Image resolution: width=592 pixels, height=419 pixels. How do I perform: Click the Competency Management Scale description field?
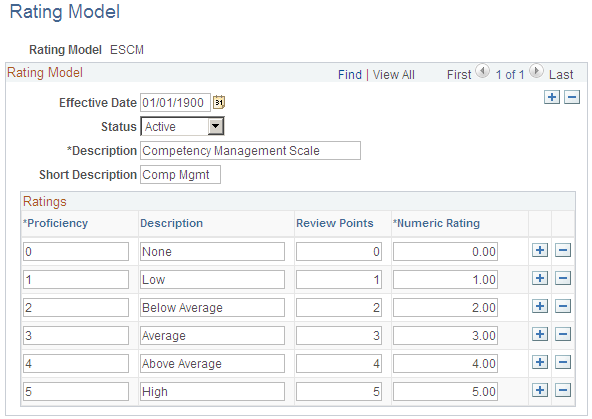click(250, 151)
